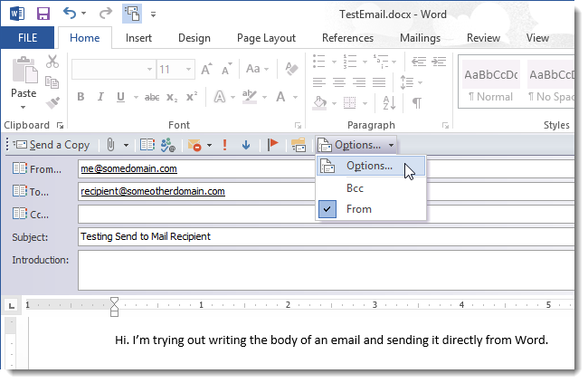Click the Copy icon in Clipboard group
Viewport: 588px width, 383px height.
click(x=52, y=82)
